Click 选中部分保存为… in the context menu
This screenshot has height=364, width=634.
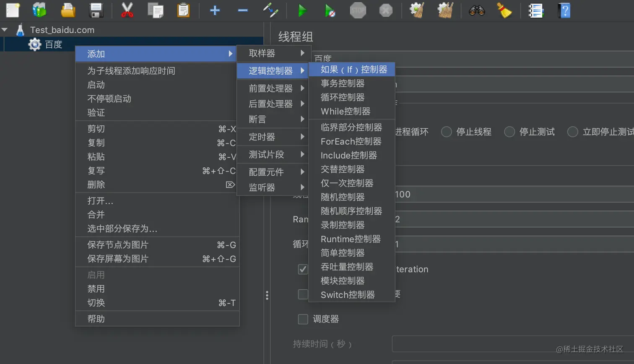(157, 229)
